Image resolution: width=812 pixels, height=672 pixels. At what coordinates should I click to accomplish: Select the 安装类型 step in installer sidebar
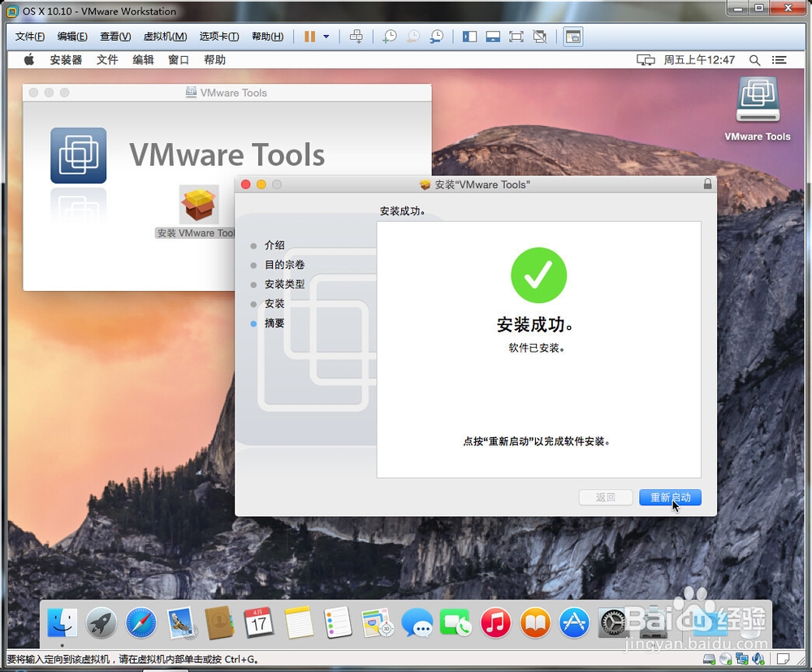coord(284,284)
